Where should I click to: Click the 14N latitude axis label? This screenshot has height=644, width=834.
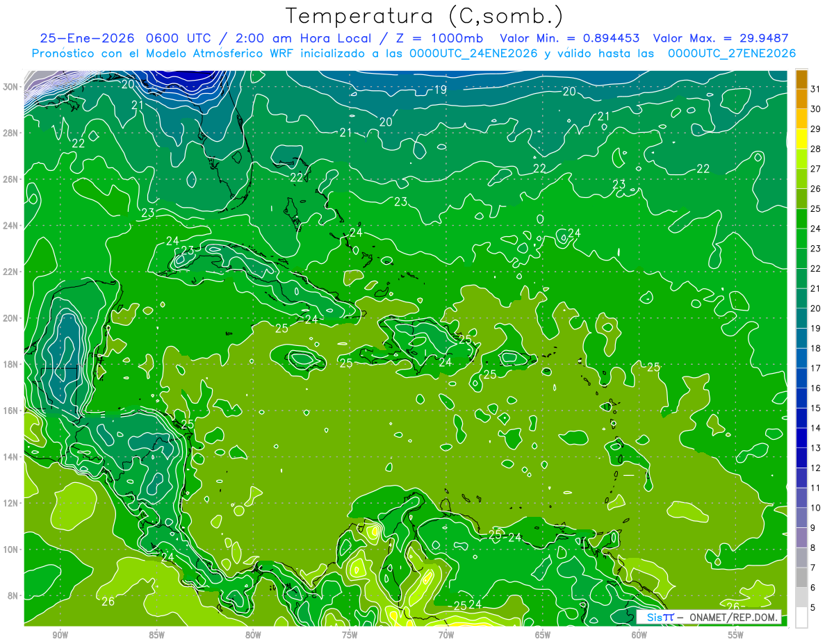coord(12,457)
